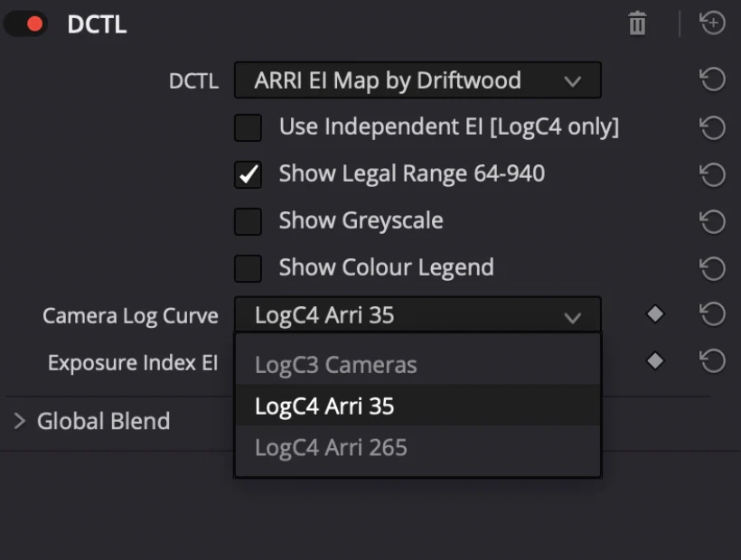Delete the DCTL effect with trash icon
The image size is (741, 560).
point(637,24)
